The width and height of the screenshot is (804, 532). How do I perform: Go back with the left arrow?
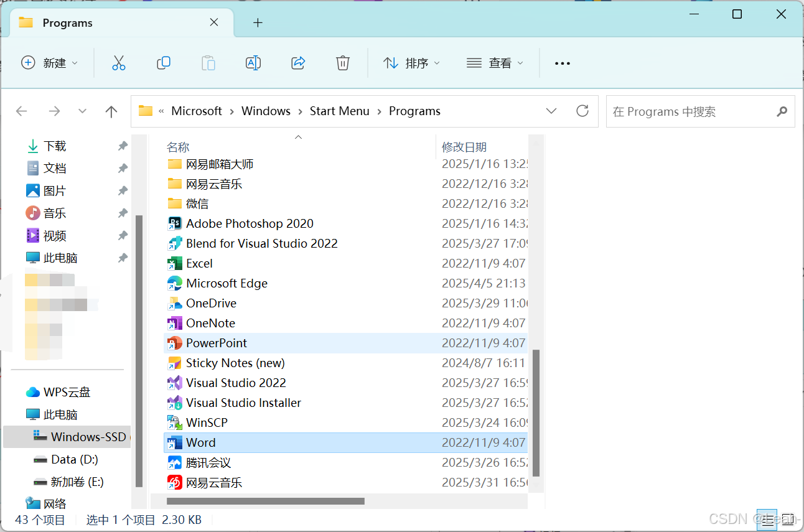point(22,111)
